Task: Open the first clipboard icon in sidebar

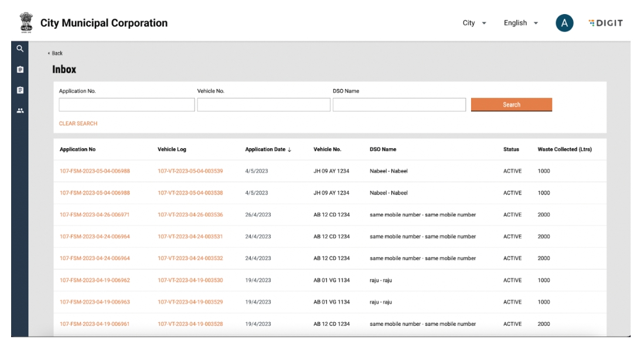Action: click(20, 70)
